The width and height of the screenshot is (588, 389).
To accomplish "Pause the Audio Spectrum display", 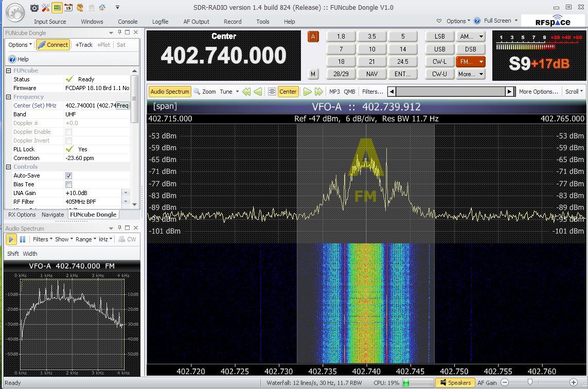I will [23, 239].
